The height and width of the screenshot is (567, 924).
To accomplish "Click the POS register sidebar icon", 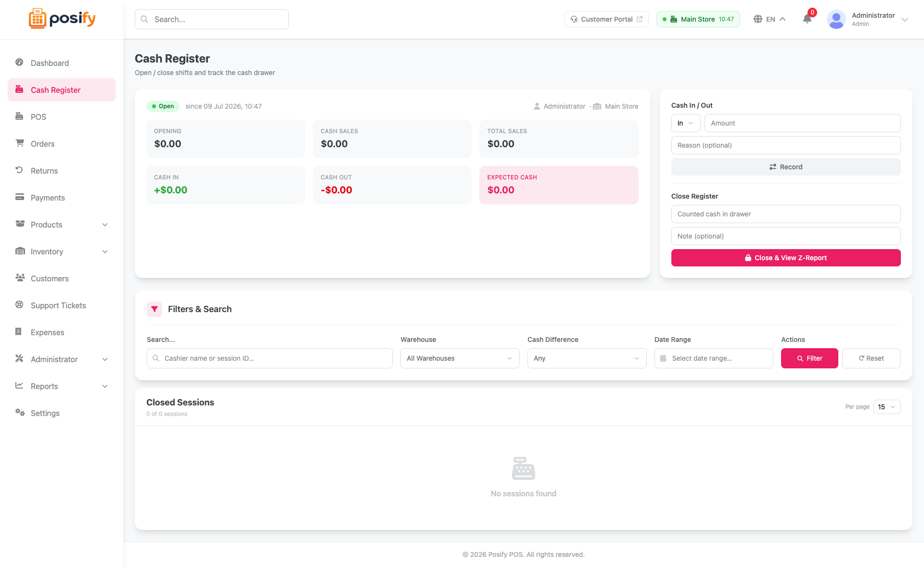I will [19, 116].
